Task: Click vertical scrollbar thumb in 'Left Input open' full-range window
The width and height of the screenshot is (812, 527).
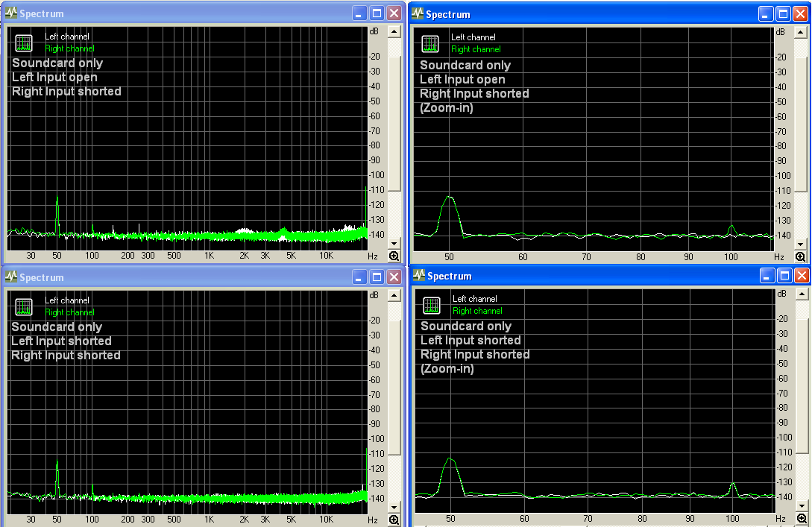Action: click(394, 124)
